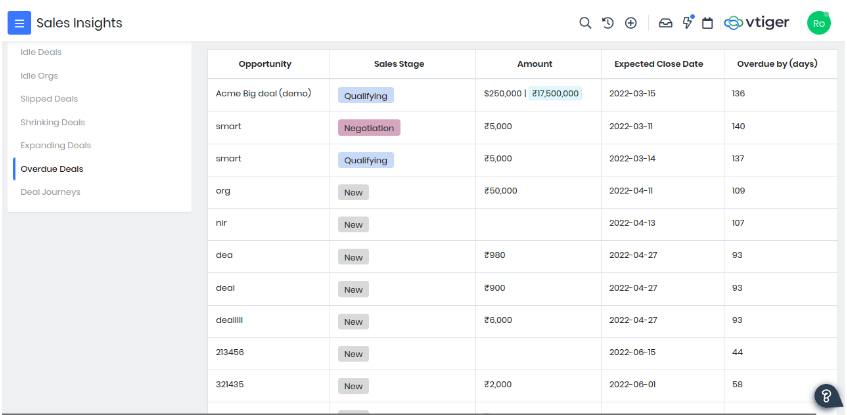847x415 pixels.
Task: Click the lightning bolt actions icon
Action: coord(688,23)
